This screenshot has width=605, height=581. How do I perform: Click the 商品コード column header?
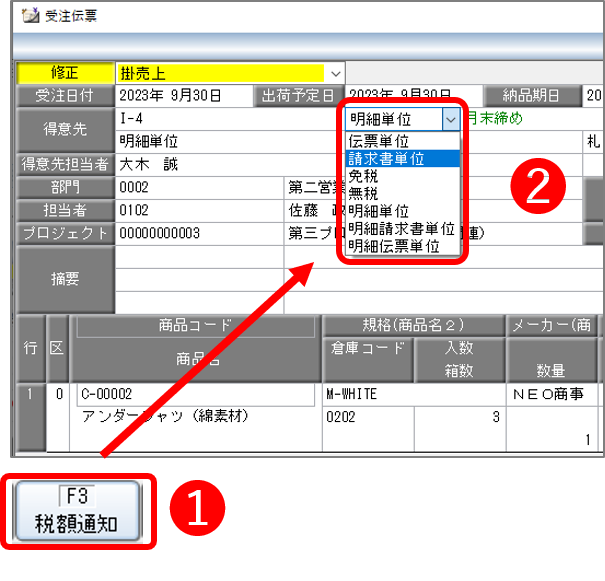click(196, 326)
